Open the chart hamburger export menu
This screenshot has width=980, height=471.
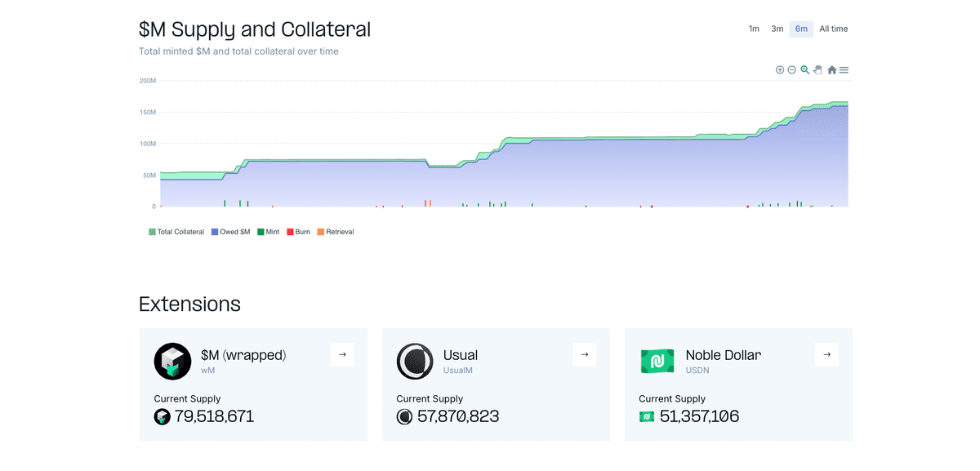pos(844,70)
